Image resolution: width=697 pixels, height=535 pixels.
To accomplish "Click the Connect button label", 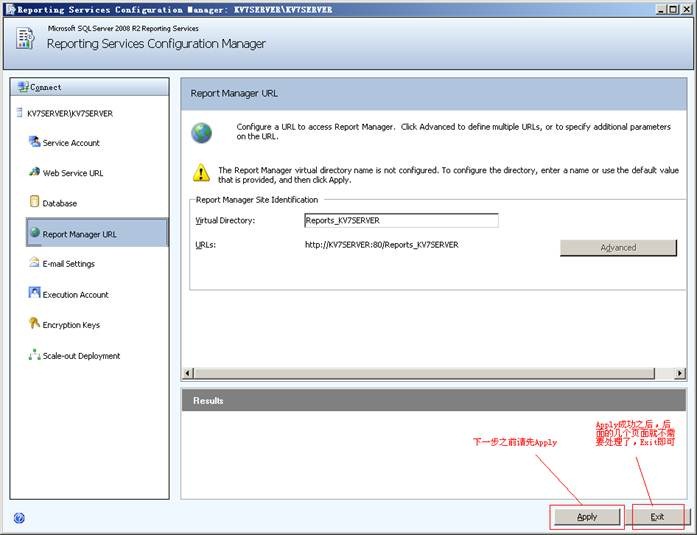I will [x=46, y=87].
